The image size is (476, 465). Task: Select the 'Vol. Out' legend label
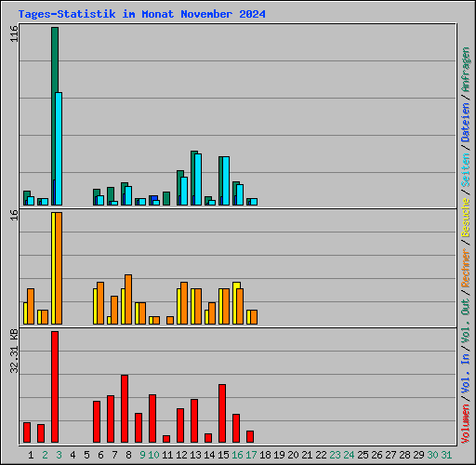point(465,321)
